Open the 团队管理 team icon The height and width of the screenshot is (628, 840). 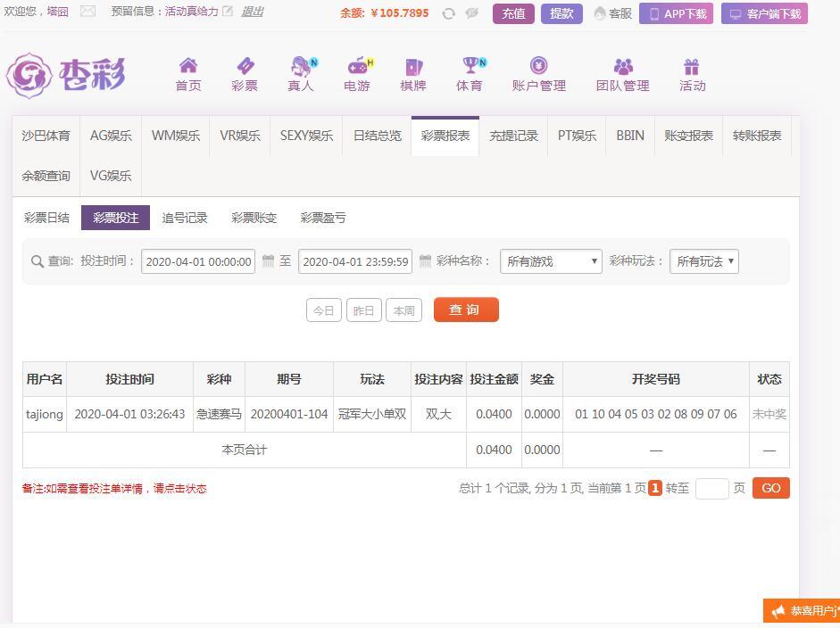tap(623, 66)
